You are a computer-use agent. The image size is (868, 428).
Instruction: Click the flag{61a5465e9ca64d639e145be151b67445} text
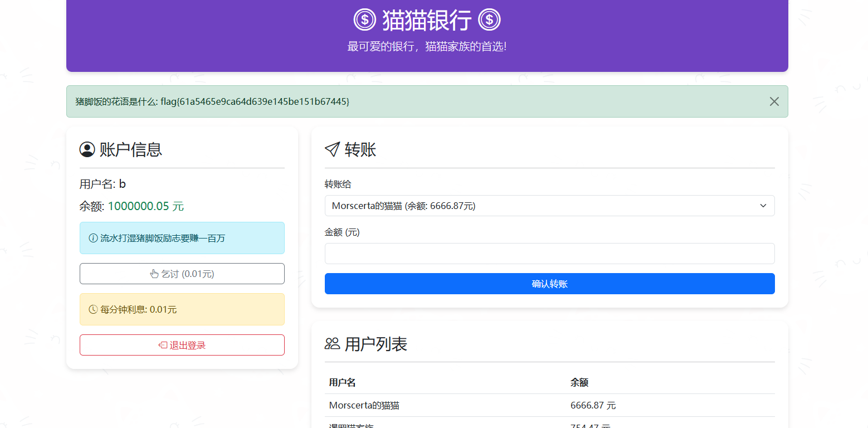[255, 101]
